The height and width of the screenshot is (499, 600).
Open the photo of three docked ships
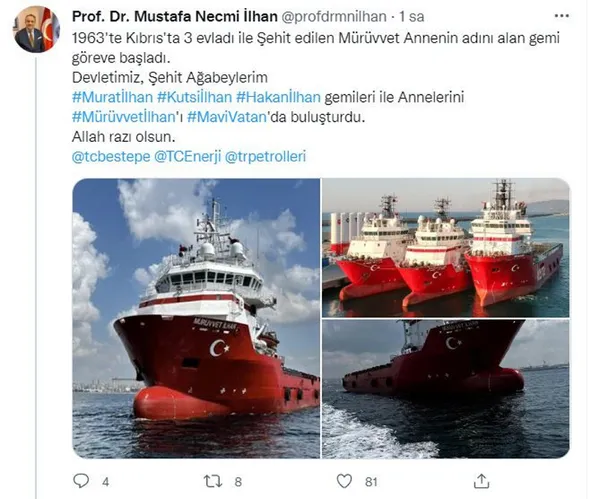pos(445,248)
